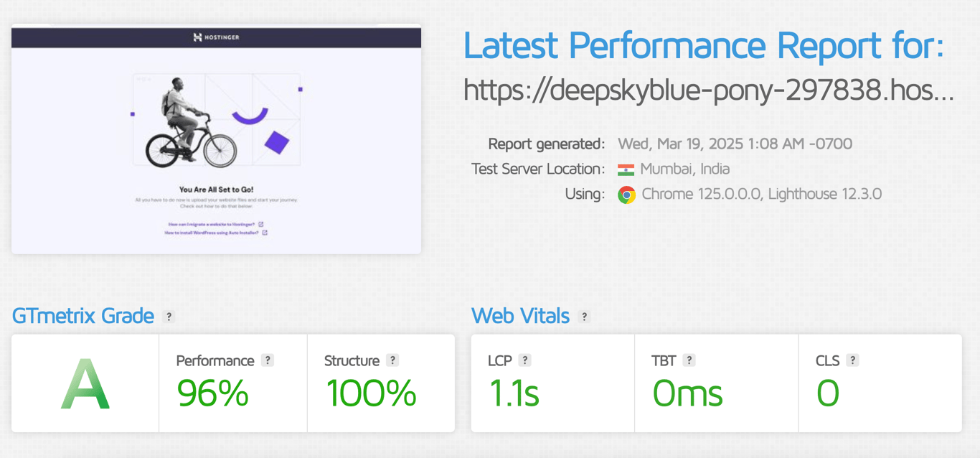Click the Hostinger logo in the site screenshot
980x458 pixels.
click(216, 37)
